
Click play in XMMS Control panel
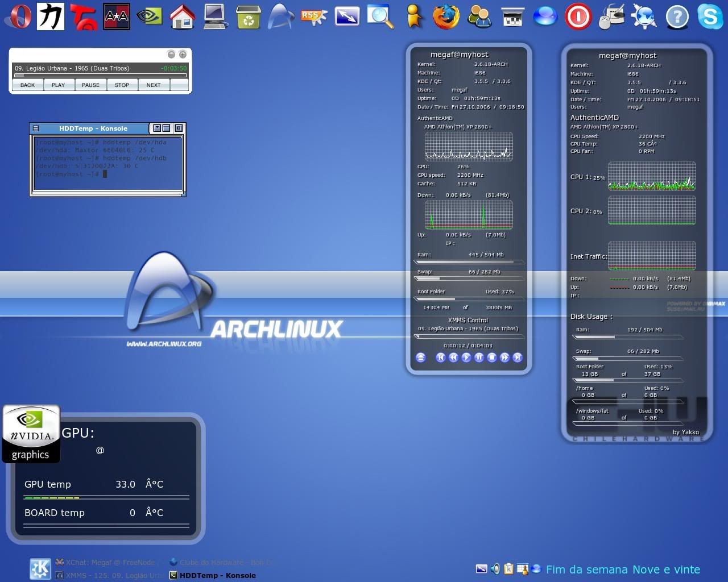tap(466, 357)
